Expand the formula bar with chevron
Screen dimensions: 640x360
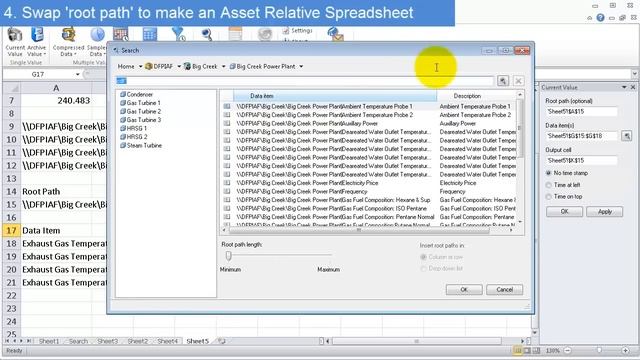tap(635, 74)
